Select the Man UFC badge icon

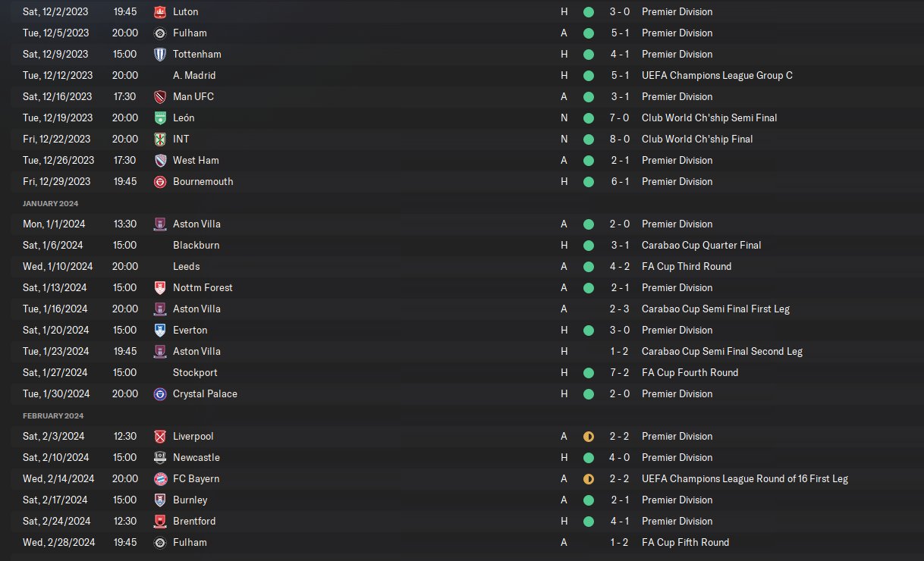point(159,97)
